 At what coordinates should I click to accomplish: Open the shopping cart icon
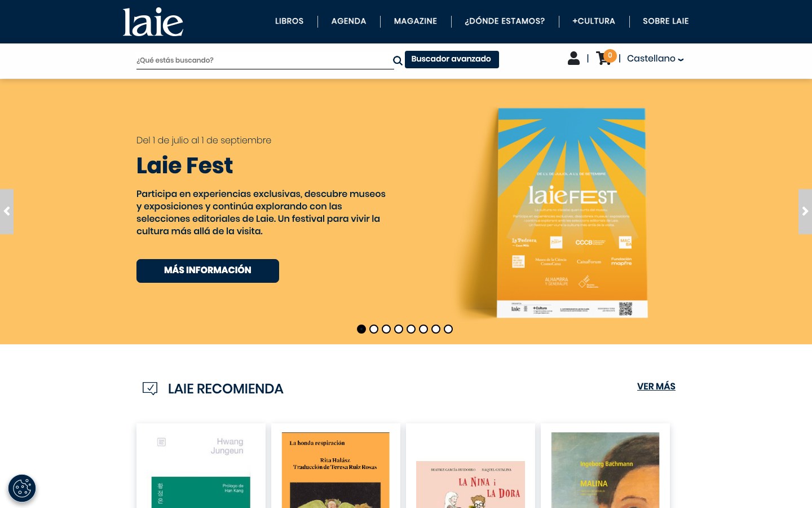(604, 59)
